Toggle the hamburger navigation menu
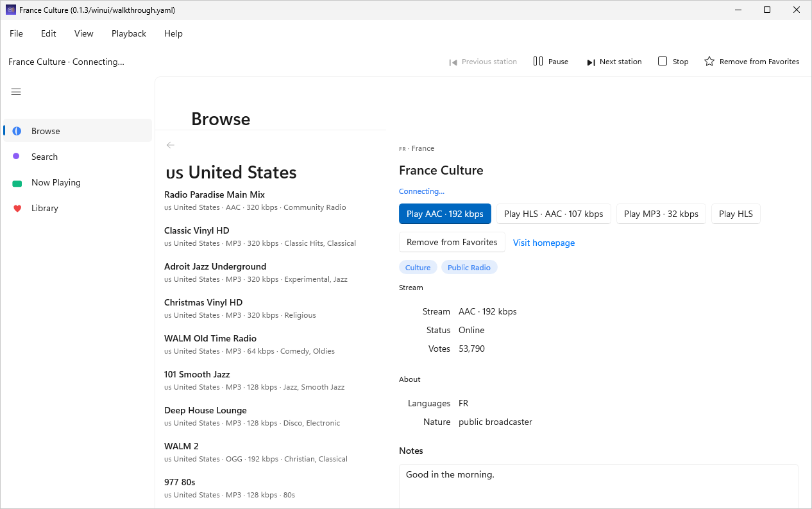This screenshot has width=812, height=509. coord(16,92)
